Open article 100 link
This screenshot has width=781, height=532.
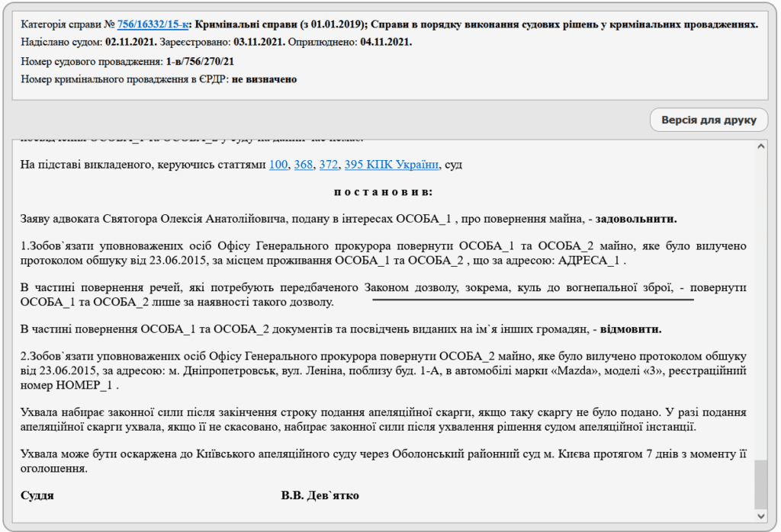pos(278,165)
